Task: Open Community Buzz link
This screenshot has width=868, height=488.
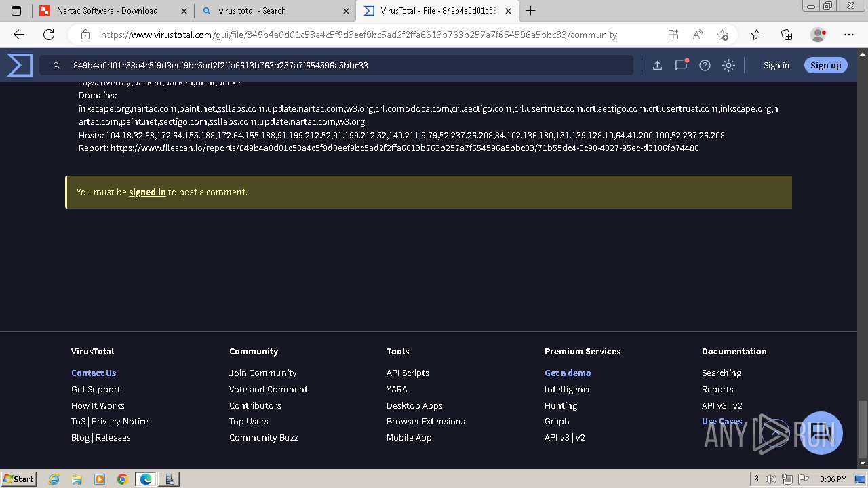Action: coord(264,437)
